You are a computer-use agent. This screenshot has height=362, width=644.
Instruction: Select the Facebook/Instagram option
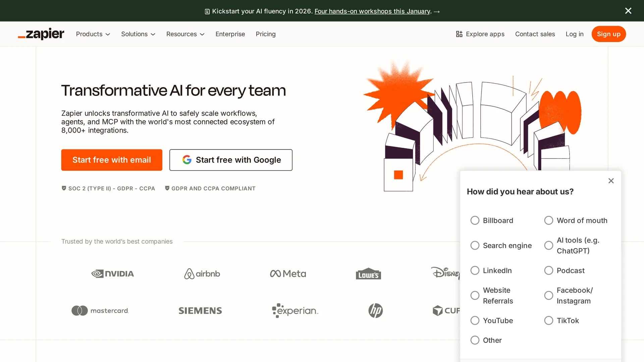548,296
